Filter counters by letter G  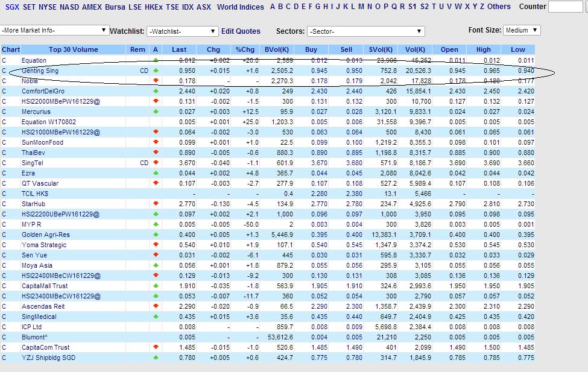pyautogui.click(x=318, y=7)
